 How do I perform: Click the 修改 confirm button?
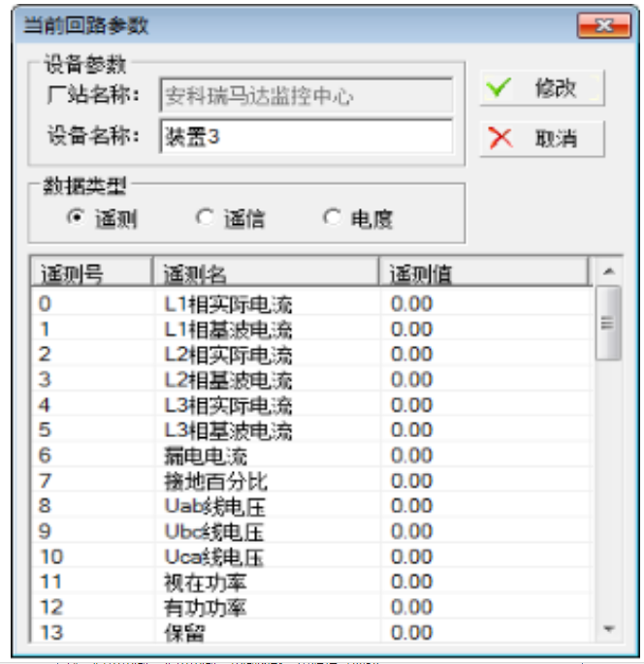pos(542,88)
